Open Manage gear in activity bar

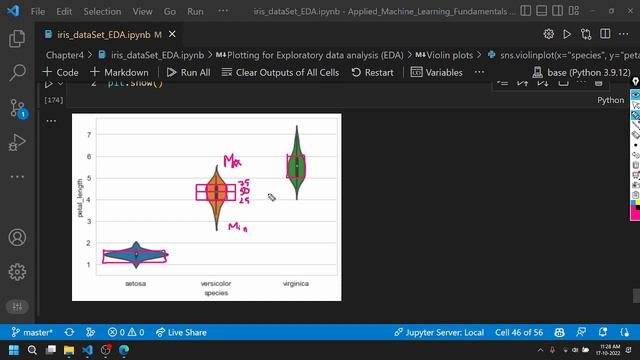tap(17, 272)
